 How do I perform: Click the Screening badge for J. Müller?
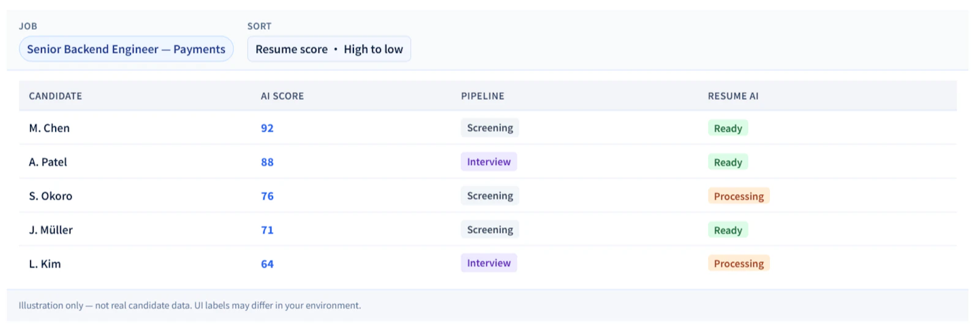pos(490,230)
